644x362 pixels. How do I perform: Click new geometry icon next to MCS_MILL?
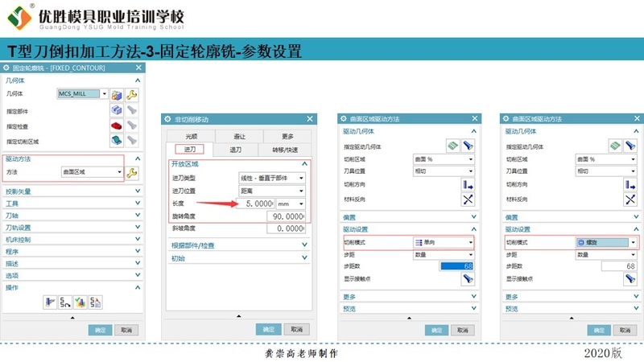(x=117, y=94)
